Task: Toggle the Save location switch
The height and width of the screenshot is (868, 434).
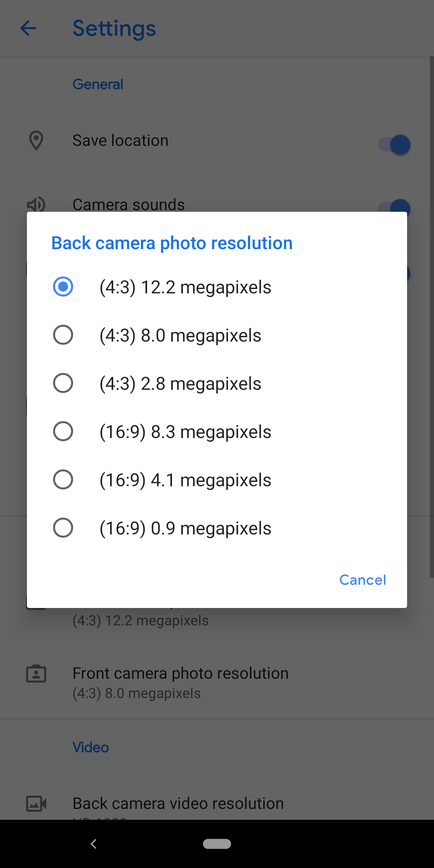Action: (394, 145)
